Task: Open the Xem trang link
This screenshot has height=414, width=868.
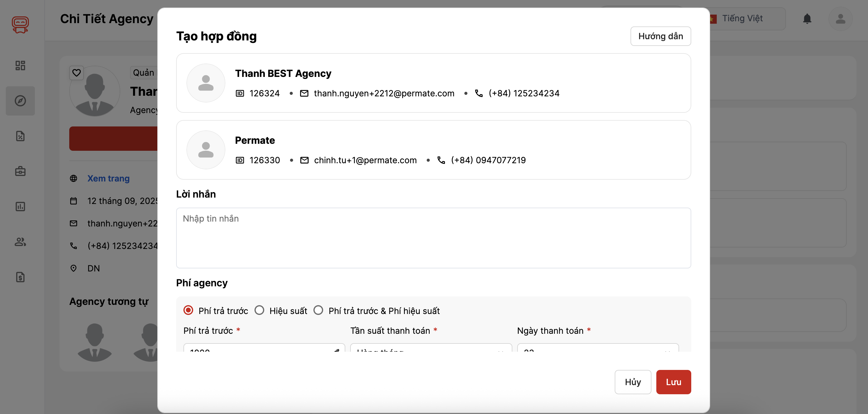Action: point(108,178)
